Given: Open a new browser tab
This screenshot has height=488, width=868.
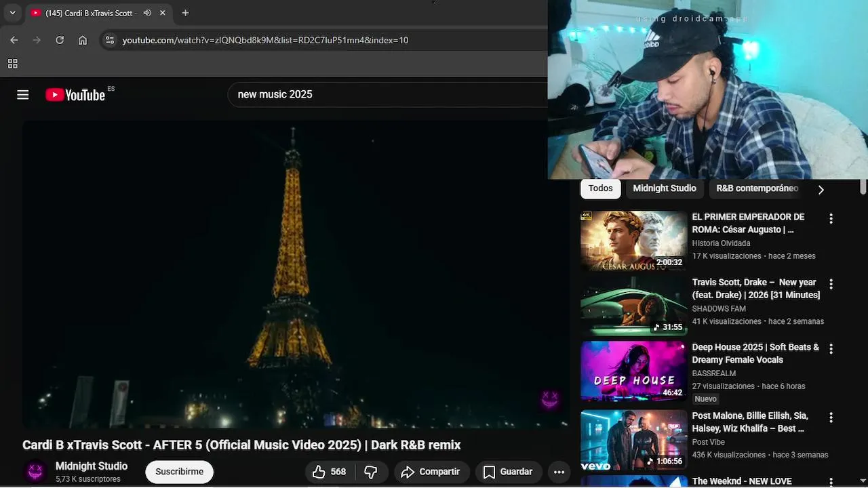Looking at the screenshot, I should 185,13.
